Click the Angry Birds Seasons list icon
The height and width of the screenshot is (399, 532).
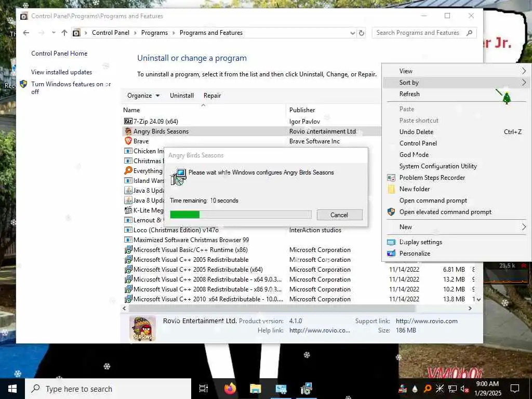(x=128, y=131)
